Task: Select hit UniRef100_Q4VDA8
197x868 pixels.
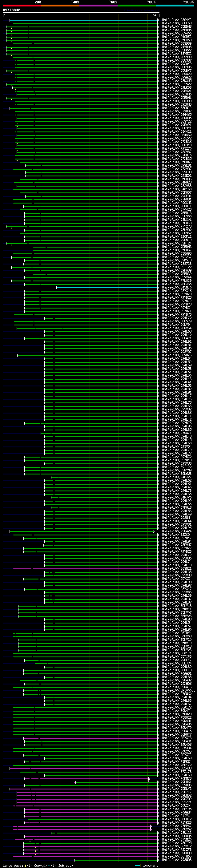Action: (x=177, y=47)
